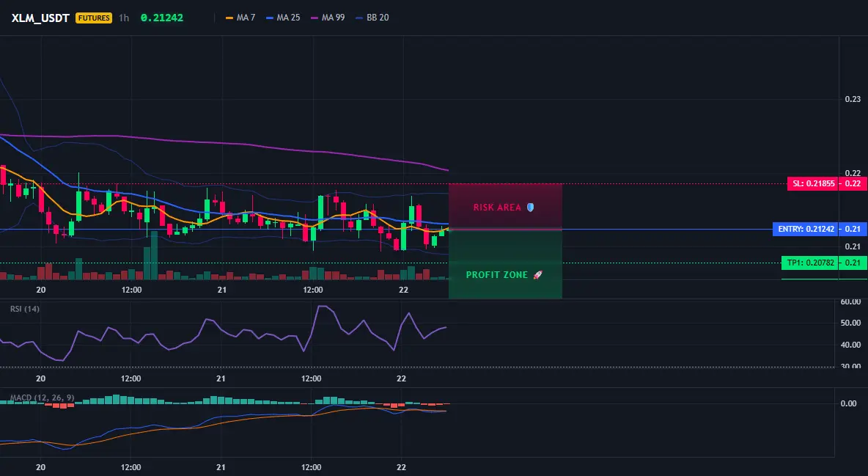Click the purple MA 99 color marker in legend
Screen dimensions: 868x476
(315, 18)
